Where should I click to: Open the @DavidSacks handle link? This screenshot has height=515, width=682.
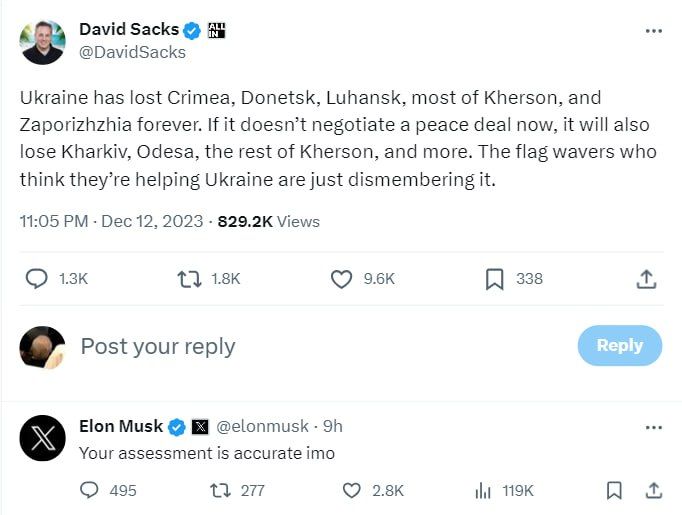(x=132, y=52)
